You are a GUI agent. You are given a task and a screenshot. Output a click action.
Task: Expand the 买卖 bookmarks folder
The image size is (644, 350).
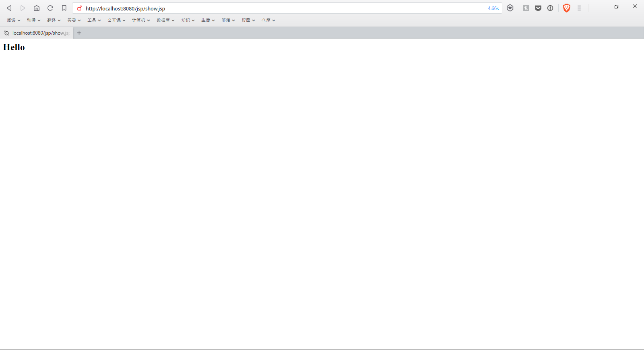click(x=74, y=20)
